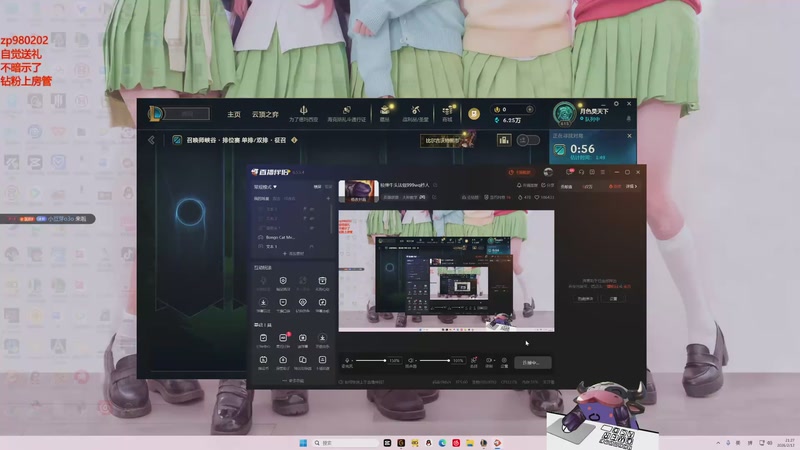The width and height of the screenshot is (800, 450).
Task: Open the 月色昊天下 profile avatar
Action: click(x=564, y=113)
